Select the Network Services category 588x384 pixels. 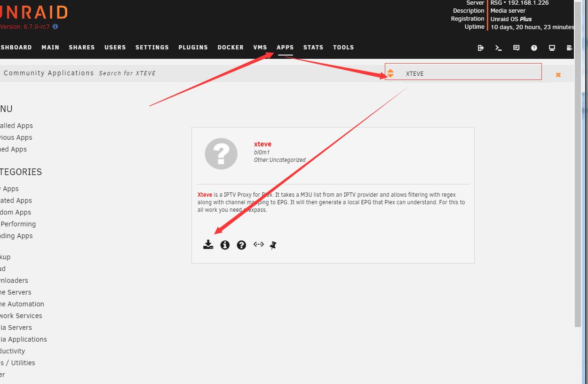[21, 316]
